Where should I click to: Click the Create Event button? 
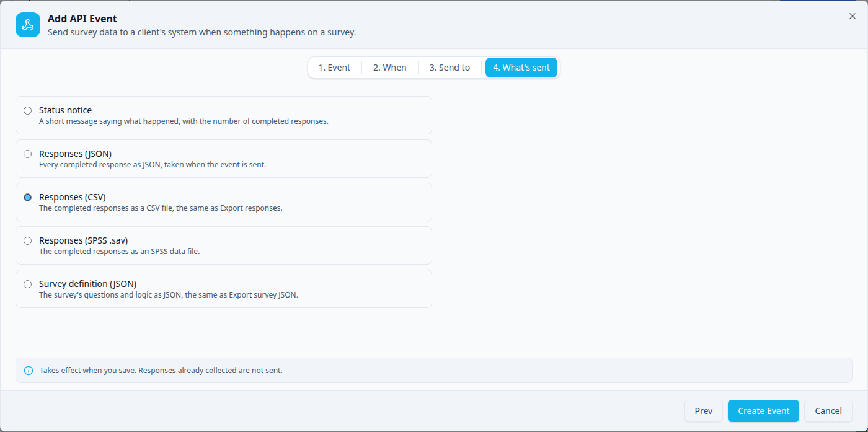764,411
